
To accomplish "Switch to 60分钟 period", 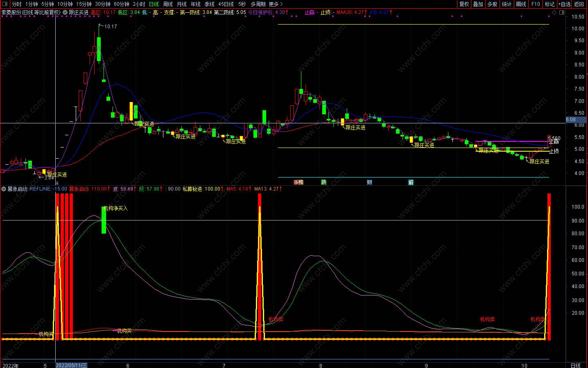I will [x=122, y=4].
